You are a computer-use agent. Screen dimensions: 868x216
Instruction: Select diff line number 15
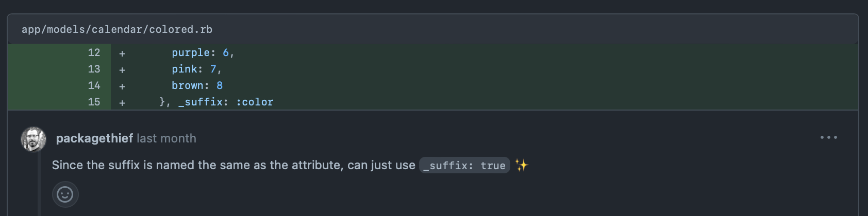[x=94, y=102]
